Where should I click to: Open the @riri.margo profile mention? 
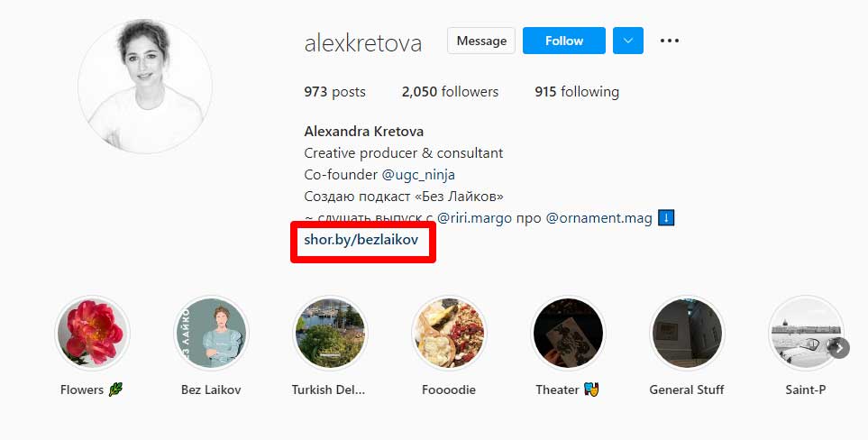pos(474,218)
